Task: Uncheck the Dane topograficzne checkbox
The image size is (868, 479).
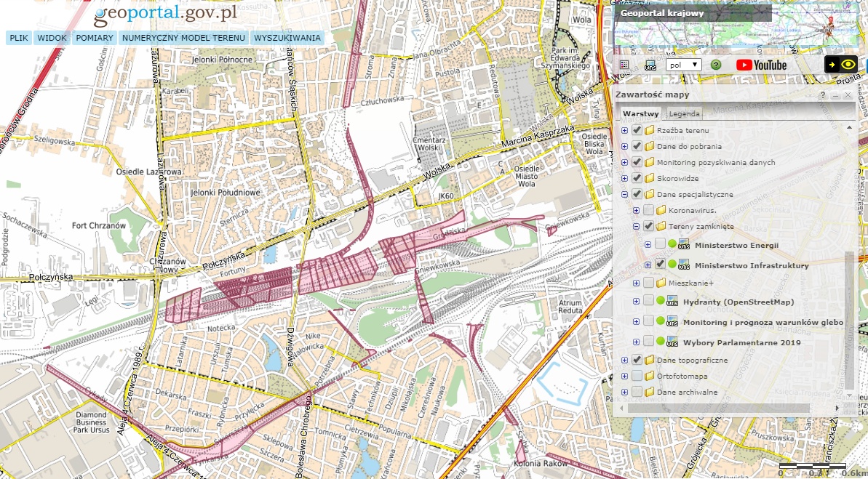Action: click(x=637, y=360)
